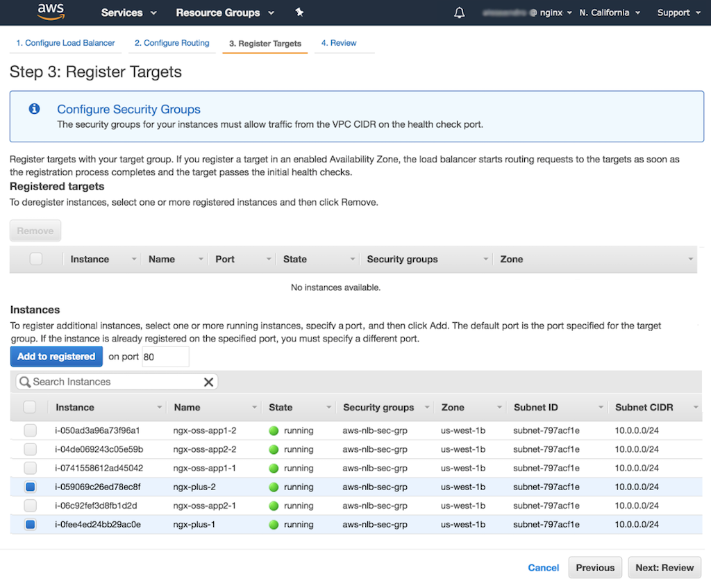Open the Services dropdown menu
Image resolution: width=711 pixels, height=588 pixels.
click(128, 12)
